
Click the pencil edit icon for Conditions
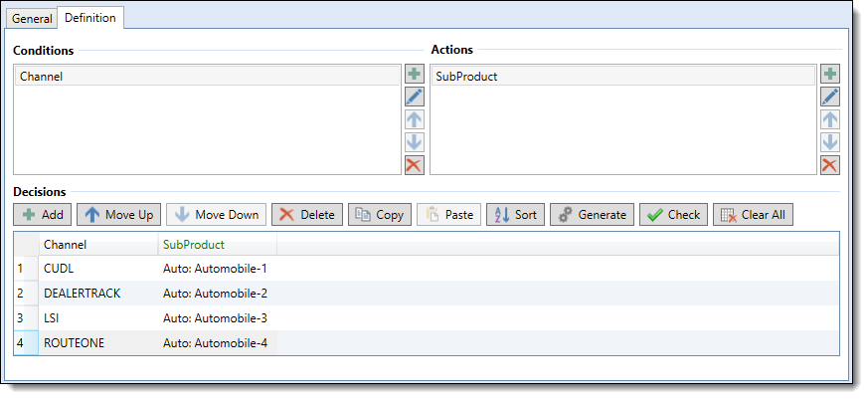pyautogui.click(x=414, y=97)
